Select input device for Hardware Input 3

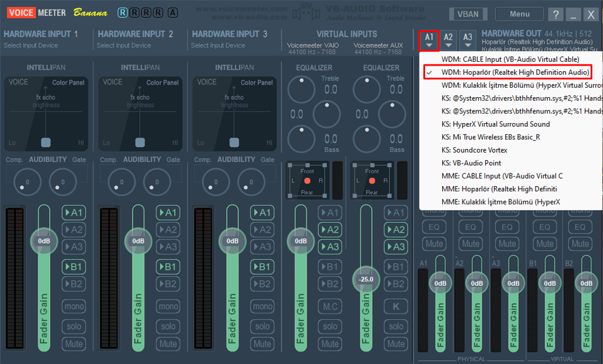tap(218, 45)
